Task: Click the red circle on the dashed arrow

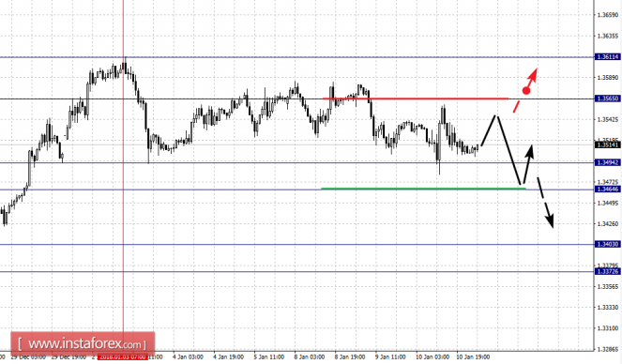Action: click(526, 91)
